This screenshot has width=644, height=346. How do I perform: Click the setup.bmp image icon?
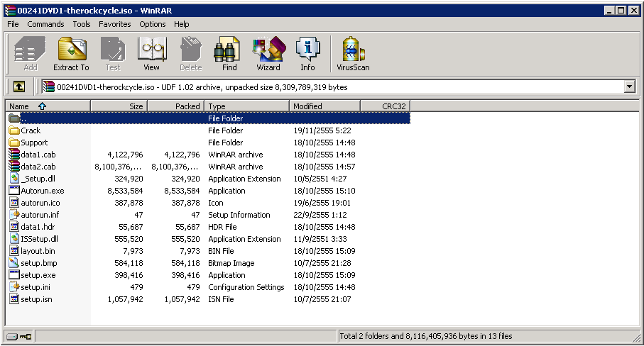point(14,262)
